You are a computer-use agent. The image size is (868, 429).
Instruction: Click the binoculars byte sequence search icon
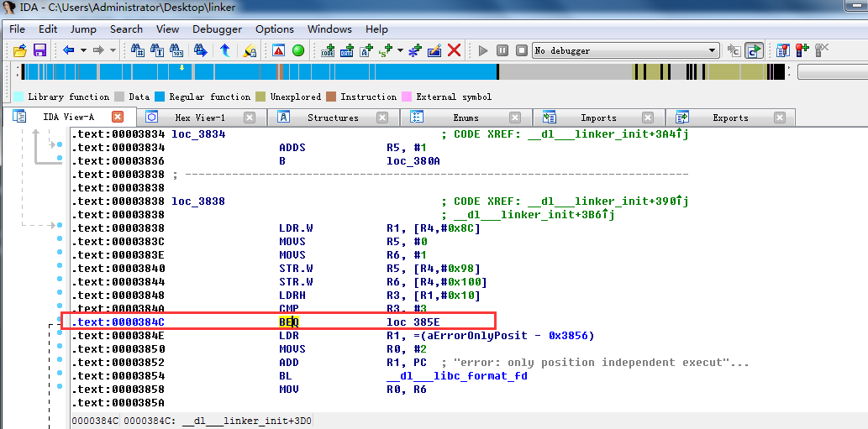coord(176,51)
